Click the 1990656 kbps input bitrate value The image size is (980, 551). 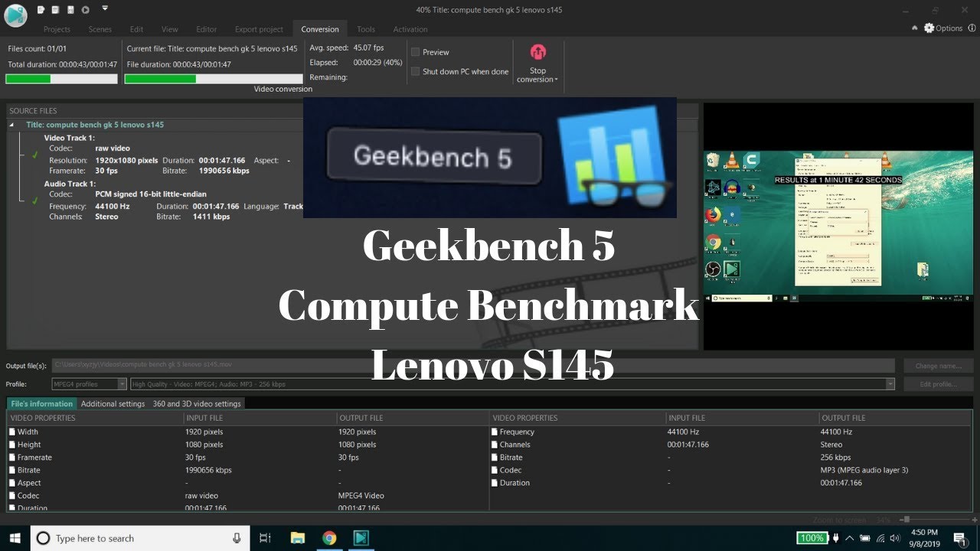(x=208, y=470)
